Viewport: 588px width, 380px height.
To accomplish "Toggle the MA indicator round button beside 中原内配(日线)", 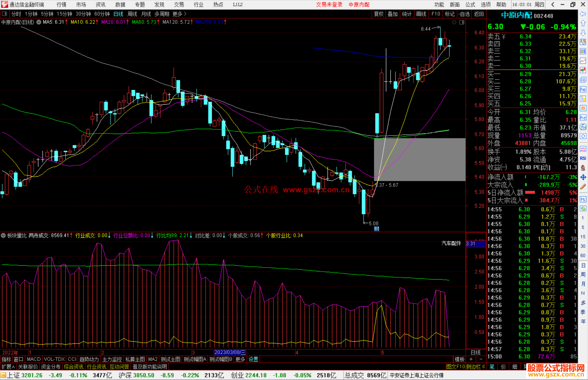I will pos(39,22).
